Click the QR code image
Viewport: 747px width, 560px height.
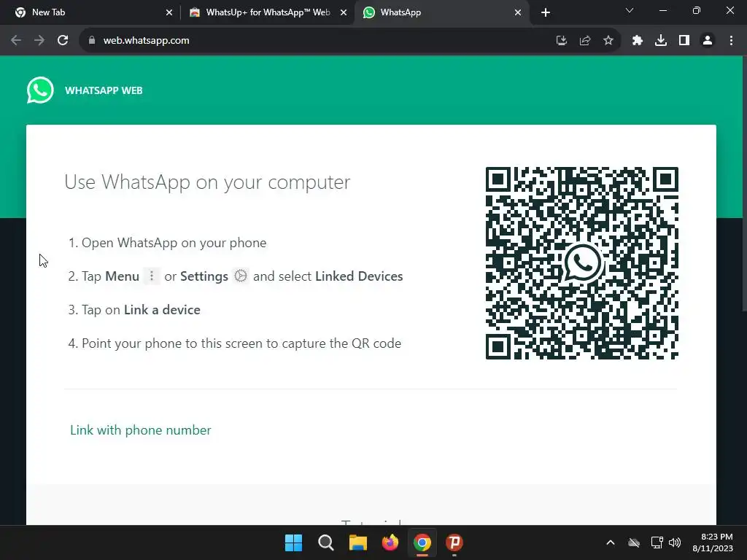[581, 262]
